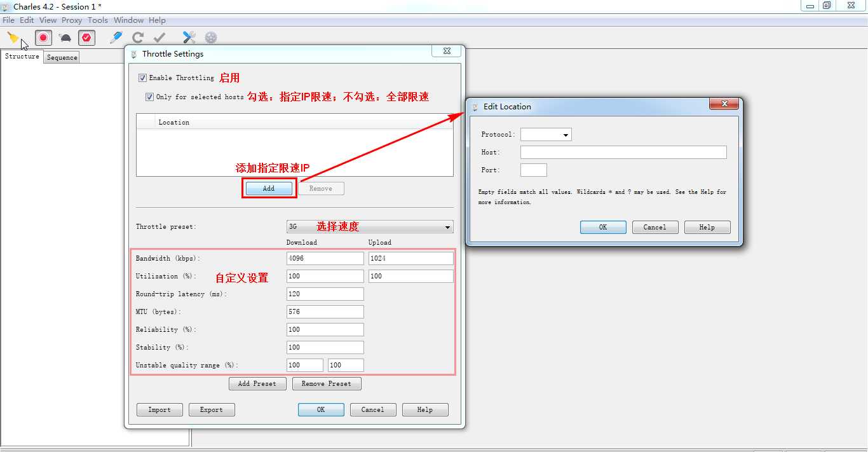The image size is (868, 452).
Task: Click the Reliability field
Action: pyautogui.click(x=325, y=330)
